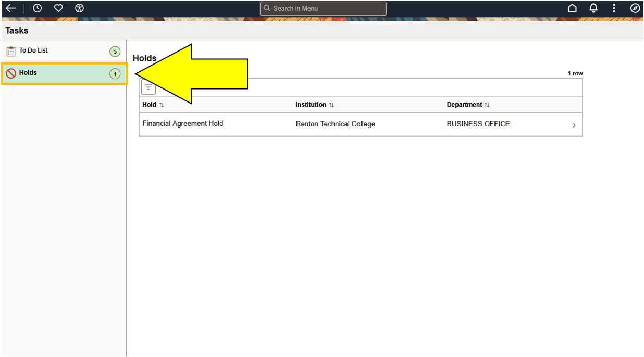Click the To Do List clipboard icon
The height and width of the screenshot is (357, 644).
point(10,50)
